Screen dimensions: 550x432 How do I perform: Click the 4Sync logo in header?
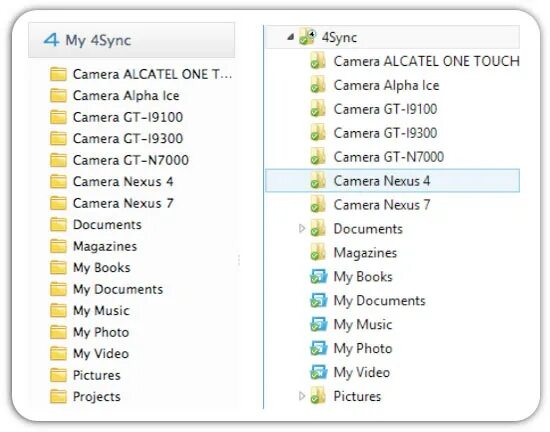tap(51, 40)
